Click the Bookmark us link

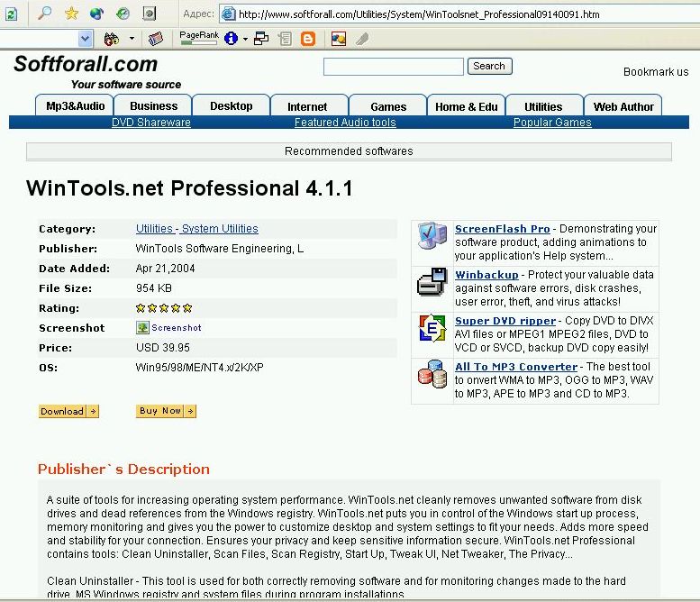(656, 72)
